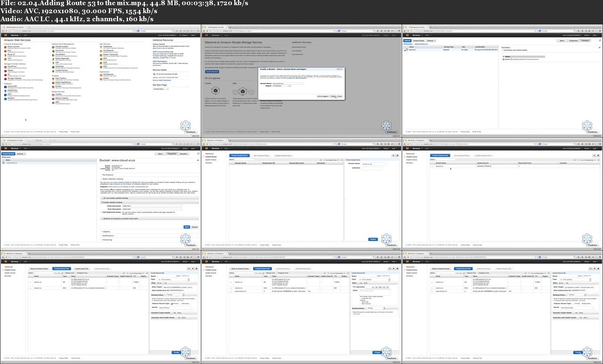Open the RDS service icon
Screen dimensions: 603x364
click(6, 95)
